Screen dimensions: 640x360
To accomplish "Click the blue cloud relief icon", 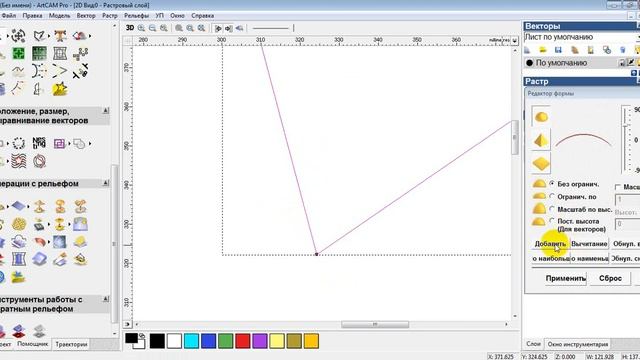I will coord(18,242).
